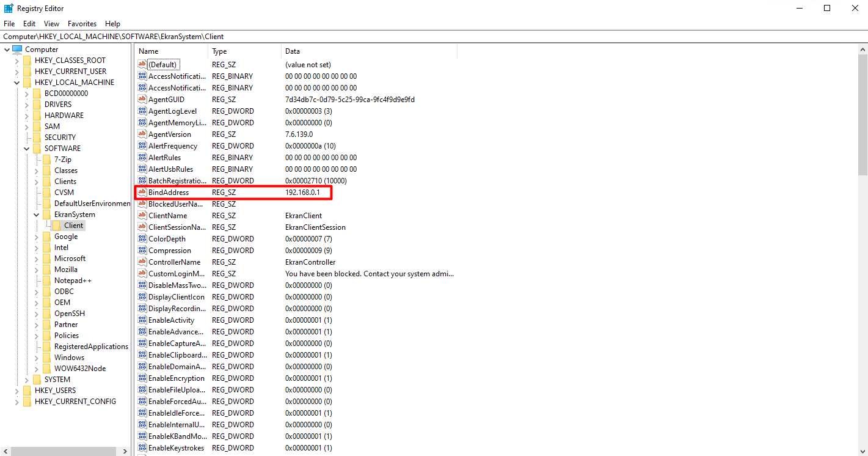Collapse the HKEY_LOCAL_MACHINE key
The width and height of the screenshot is (868, 456).
click(16, 82)
